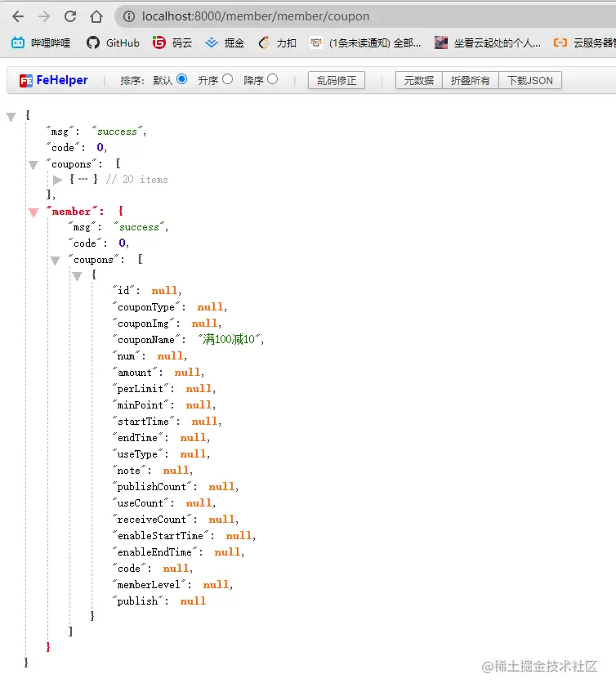Open the 掘金 bookmark
This screenshot has height=692, width=616.
point(225,42)
